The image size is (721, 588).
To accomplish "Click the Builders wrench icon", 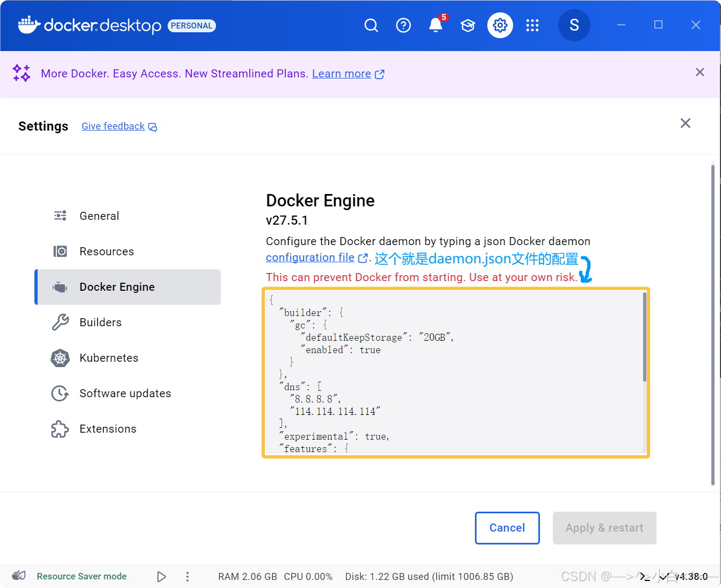I will pos(60,322).
